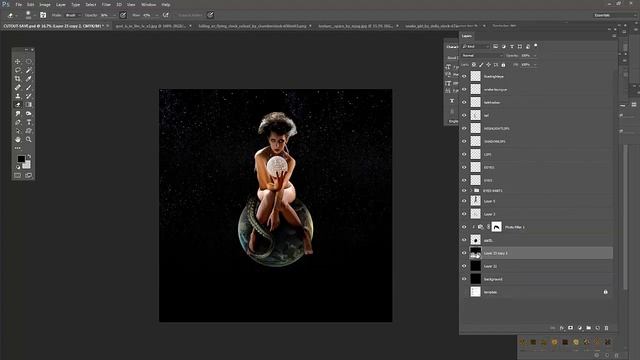The height and width of the screenshot is (360, 640).
Task: Toggle Quick Mask mode
Action: 18,176
